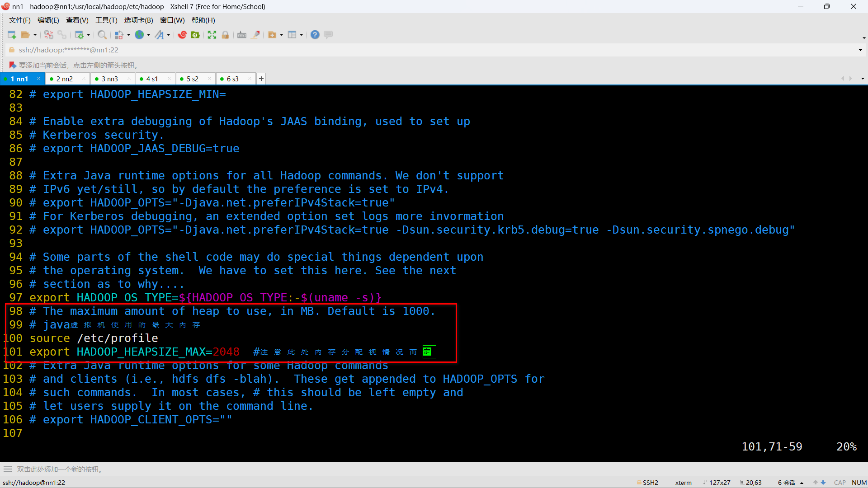The width and height of the screenshot is (868, 488).
Task: Click the red bookmark arrow to add the session
Action: click(13, 65)
